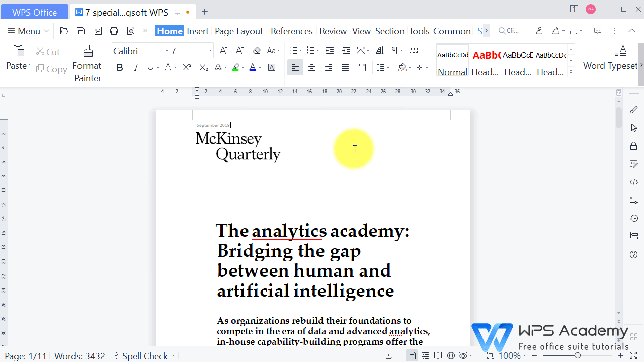Enable center alignment
Image resolution: width=644 pixels, height=362 pixels.
tap(312, 67)
